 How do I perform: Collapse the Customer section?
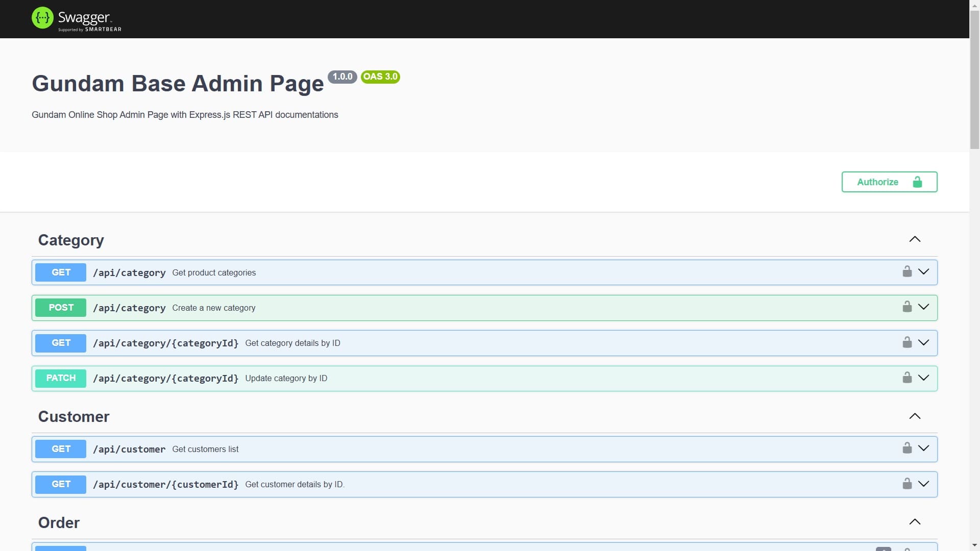pos(915,416)
